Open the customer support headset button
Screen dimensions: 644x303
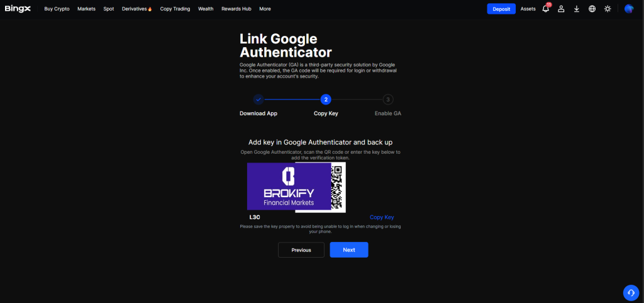click(631, 292)
